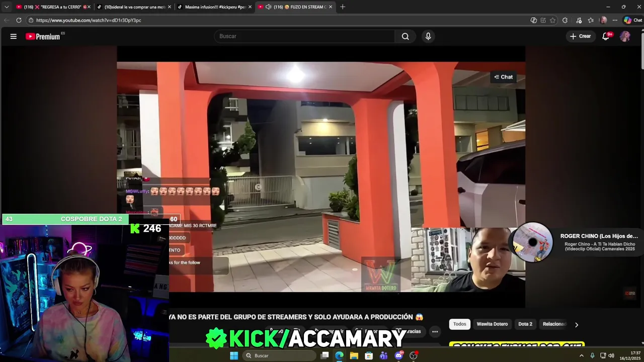Add this page to favorites star

click(x=552, y=20)
